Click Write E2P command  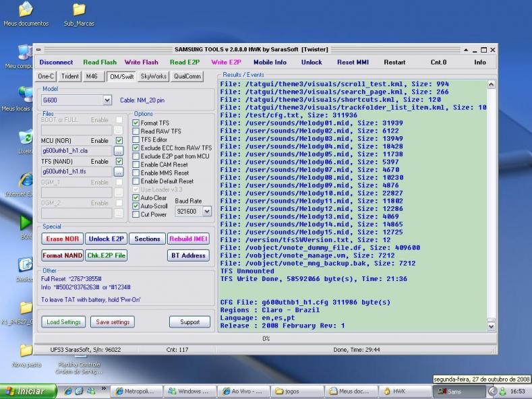point(226,62)
